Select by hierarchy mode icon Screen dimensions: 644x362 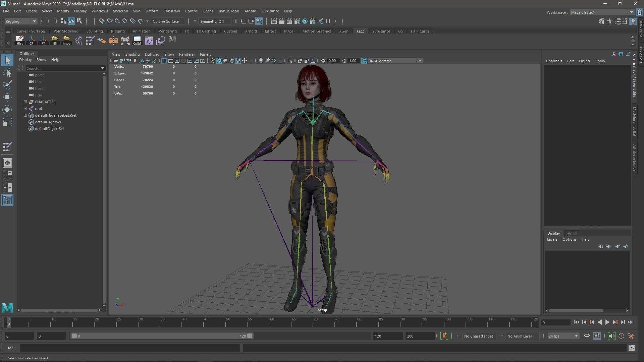click(x=63, y=21)
